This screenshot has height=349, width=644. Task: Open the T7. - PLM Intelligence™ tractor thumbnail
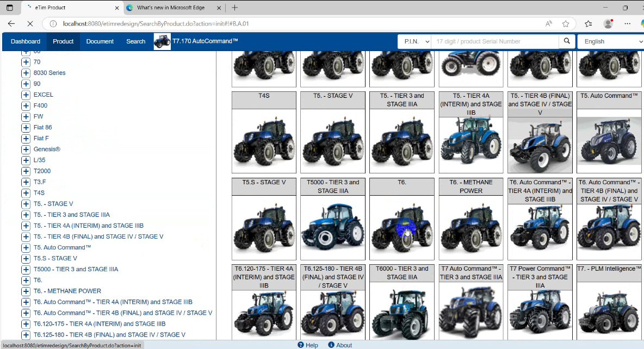coord(609,311)
